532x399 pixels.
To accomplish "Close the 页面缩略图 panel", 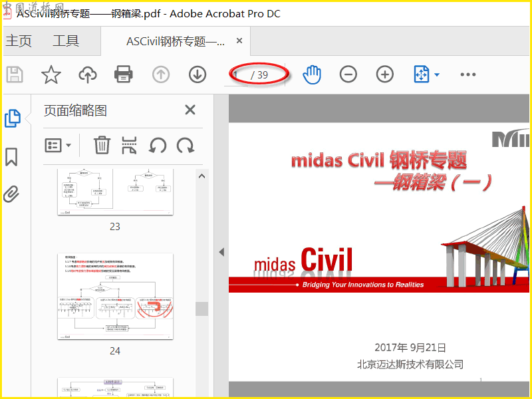I will pos(190,110).
